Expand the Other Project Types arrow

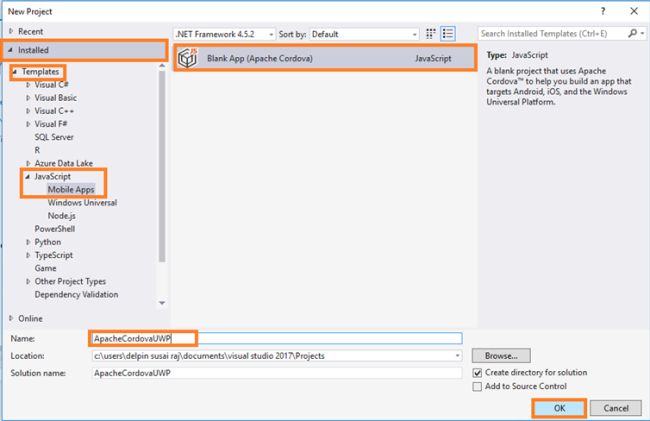click(28, 281)
